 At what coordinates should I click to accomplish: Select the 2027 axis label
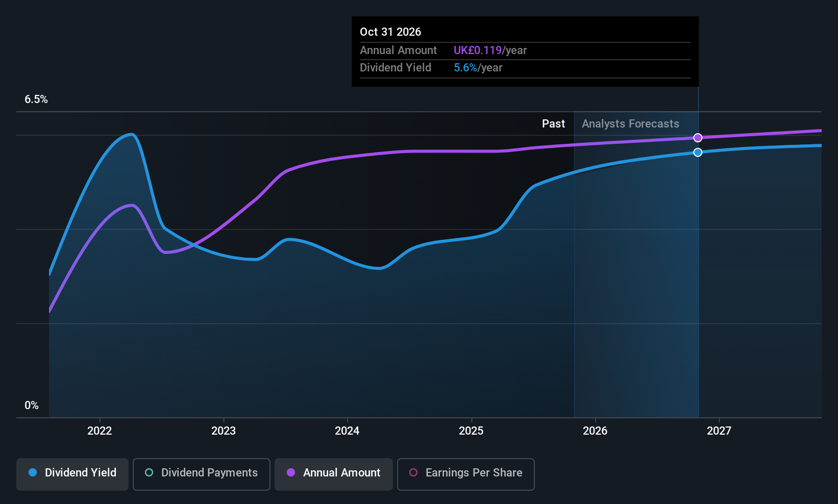pos(719,431)
